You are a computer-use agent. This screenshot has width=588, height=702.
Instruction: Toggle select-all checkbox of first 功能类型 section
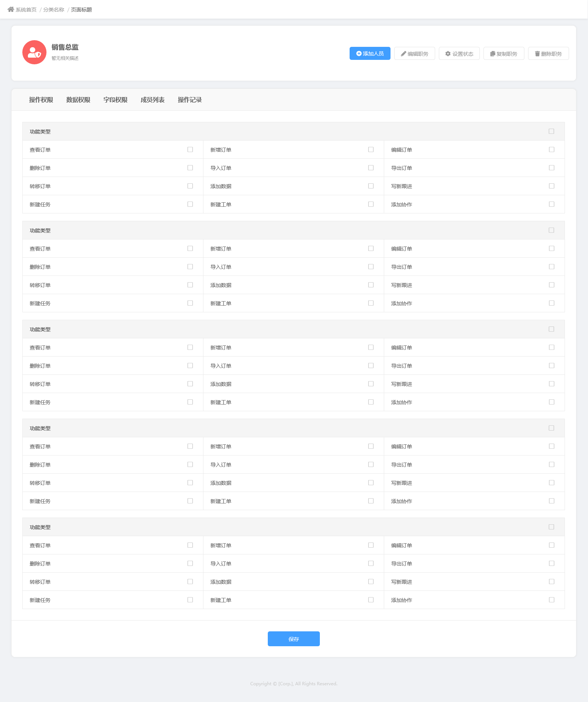552,131
